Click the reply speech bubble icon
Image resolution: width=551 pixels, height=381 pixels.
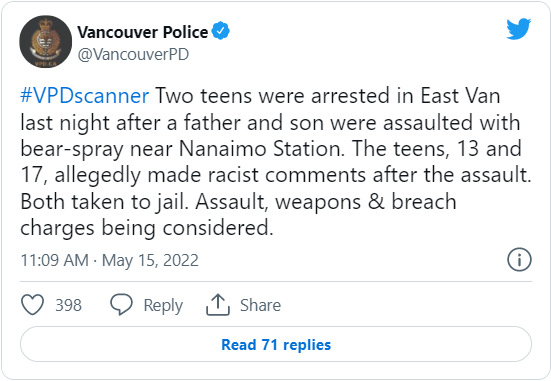(121, 304)
